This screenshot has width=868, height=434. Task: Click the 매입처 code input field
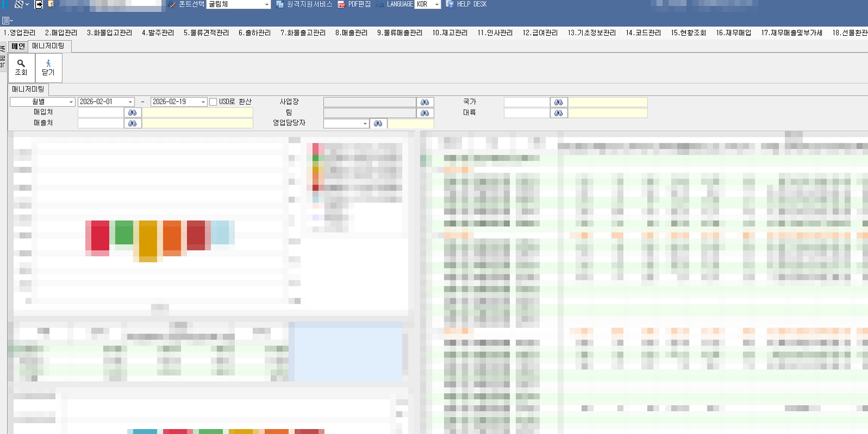[101, 113]
